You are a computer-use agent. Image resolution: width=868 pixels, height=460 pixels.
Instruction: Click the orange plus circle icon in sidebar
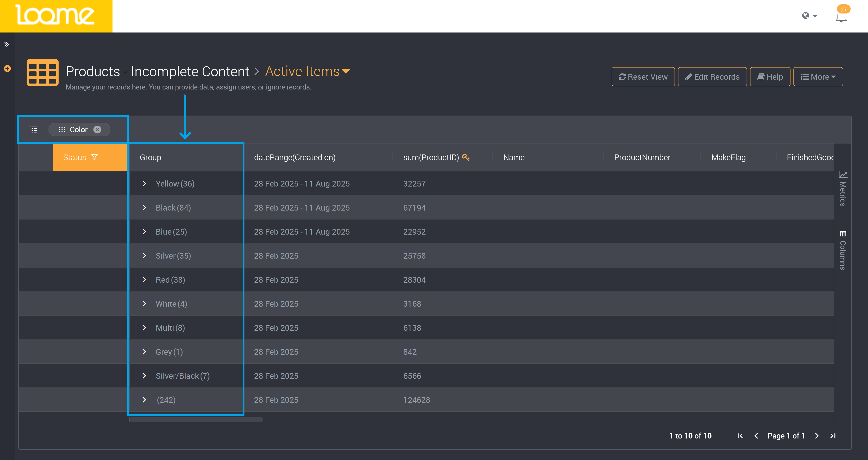tap(7, 68)
